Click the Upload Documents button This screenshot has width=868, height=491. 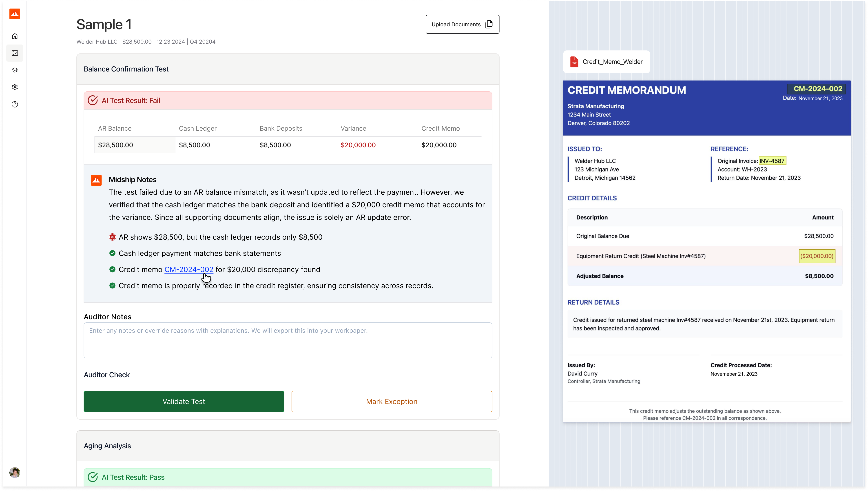pos(462,24)
